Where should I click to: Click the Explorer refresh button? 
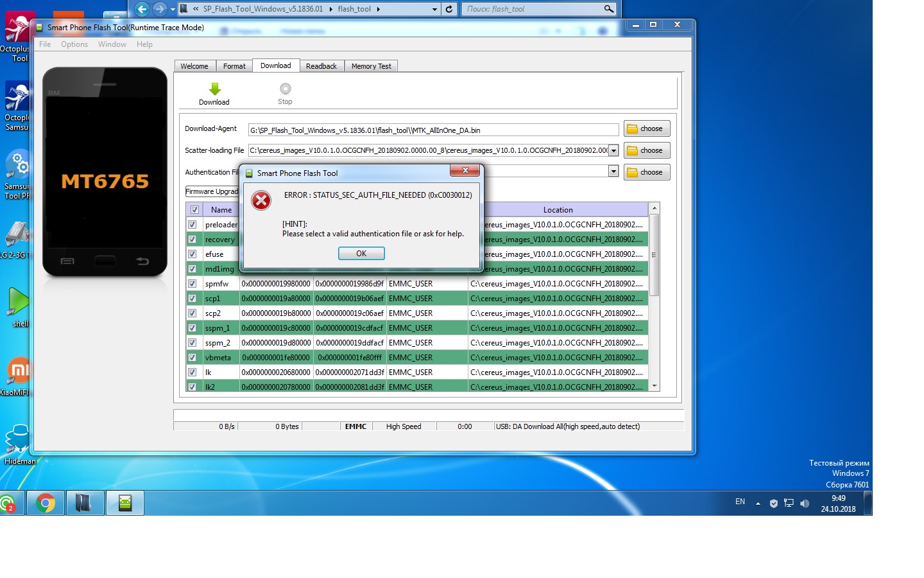(449, 9)
